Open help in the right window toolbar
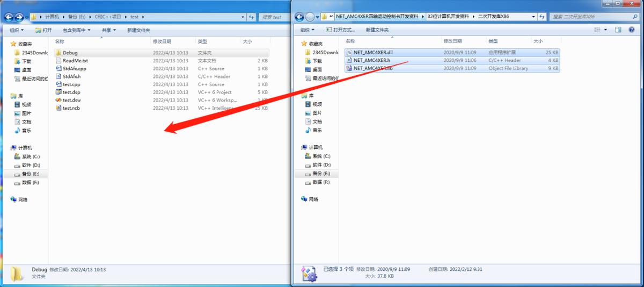The width and height of the screenshot is (644, 287). click(x=633, y=30)
